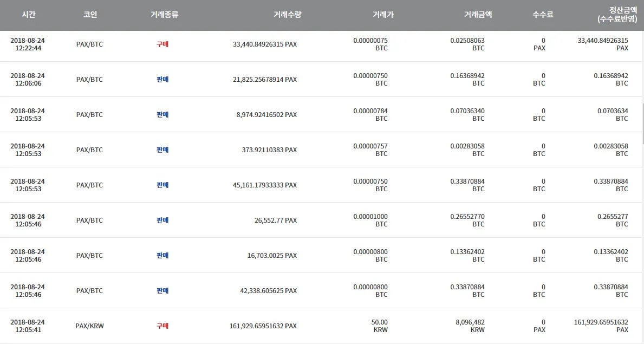Image resolution: width=644 pixels, height=344 pixels.
Task: Click the 정산금액 (수수료반영) column header
Action: tap(617, 15)
